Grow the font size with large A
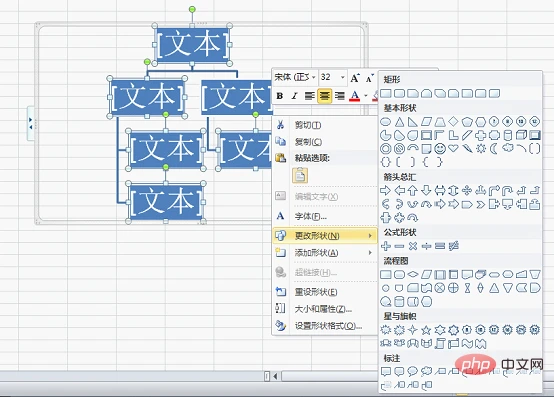554x397 pixels. pyautogui.click(x=355, y=78)
